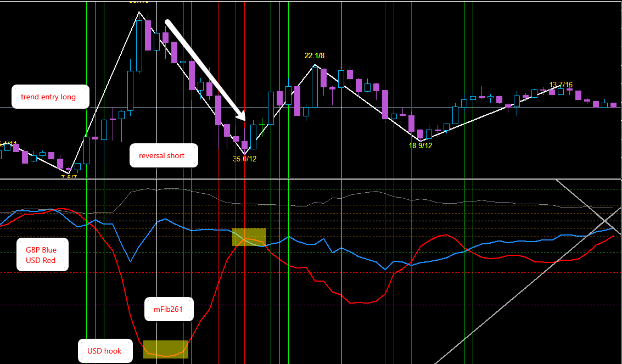The width and height of the screenshot is (622, 364).
Task: Click the 13.7/16 swing high label
Action: click(x=561, y=85)
